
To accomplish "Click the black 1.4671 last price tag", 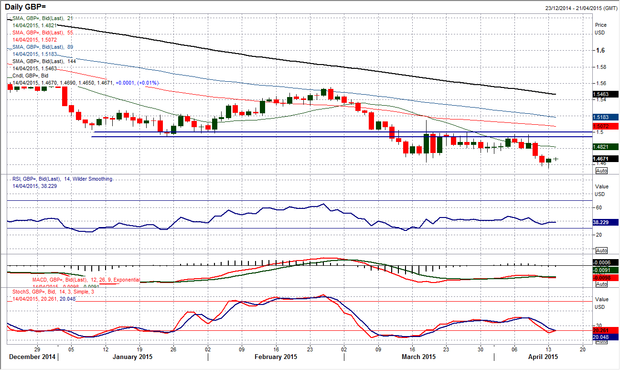I will pyautogui.click(x=605, y=159).
